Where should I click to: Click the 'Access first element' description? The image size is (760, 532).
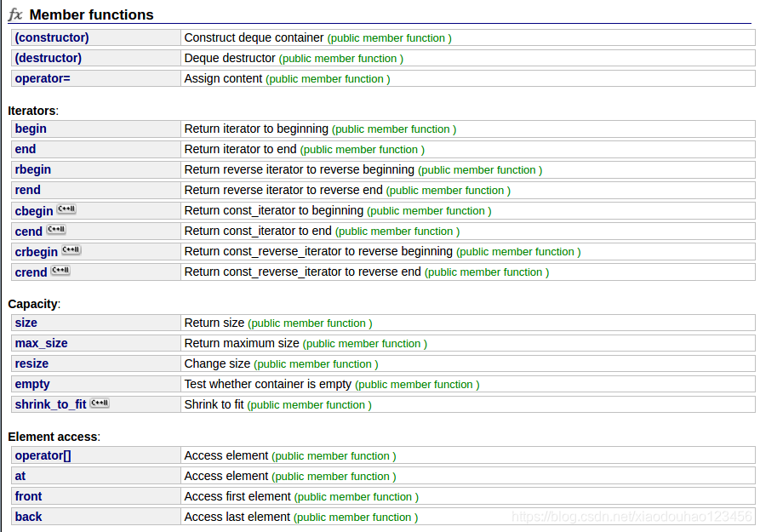pyautogui.click(x=237, y=496)
